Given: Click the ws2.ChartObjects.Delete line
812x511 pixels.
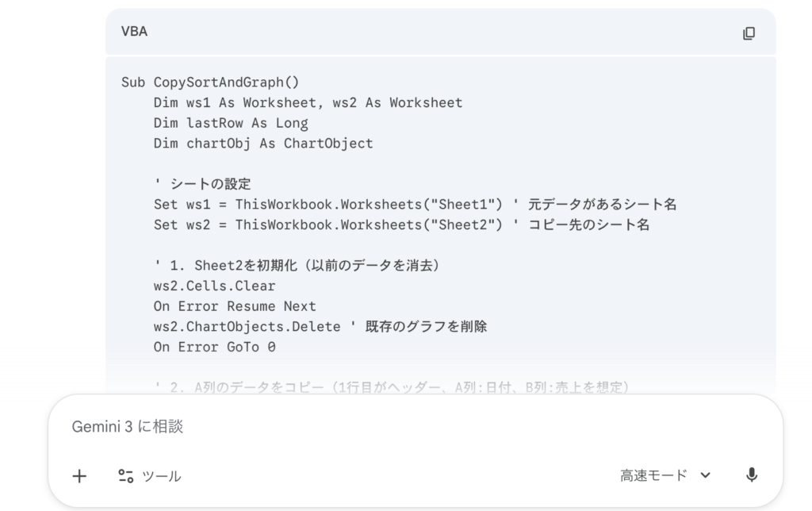Looking at the screenshot, I should coord(247,326).
